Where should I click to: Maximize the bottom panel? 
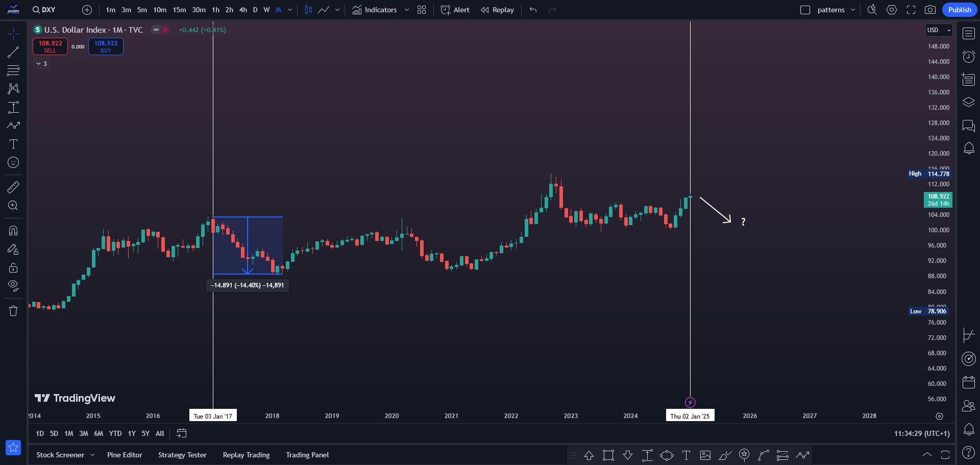[945, 455]
